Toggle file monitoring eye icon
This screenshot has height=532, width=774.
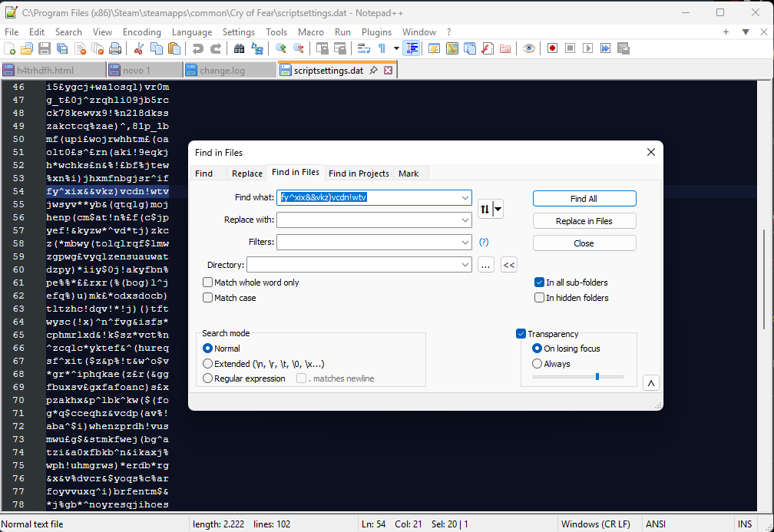tap(528, 48)
